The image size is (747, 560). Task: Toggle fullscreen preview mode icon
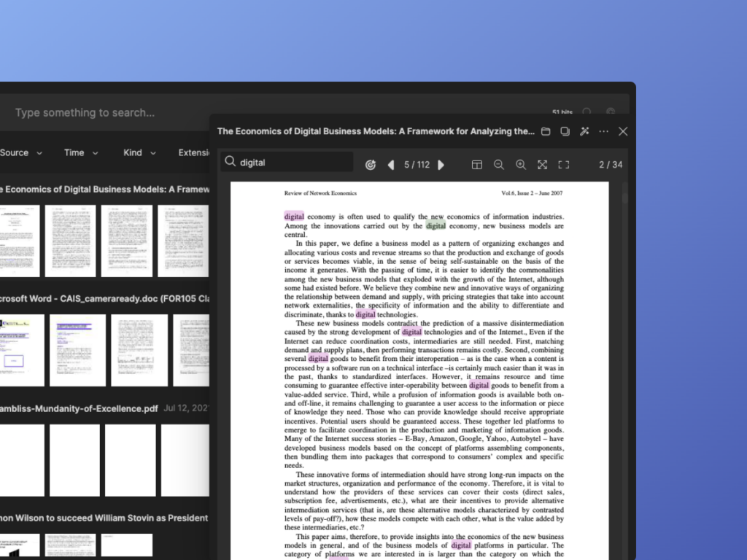(x=564, y=165)
